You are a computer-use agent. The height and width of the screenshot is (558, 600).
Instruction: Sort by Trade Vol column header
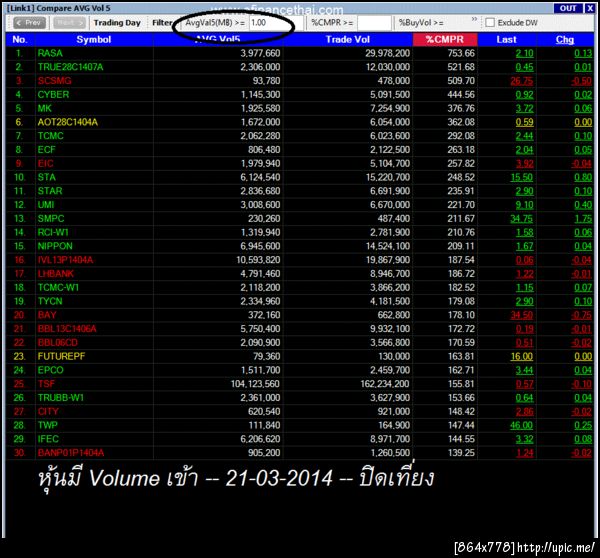coord(347,39)
